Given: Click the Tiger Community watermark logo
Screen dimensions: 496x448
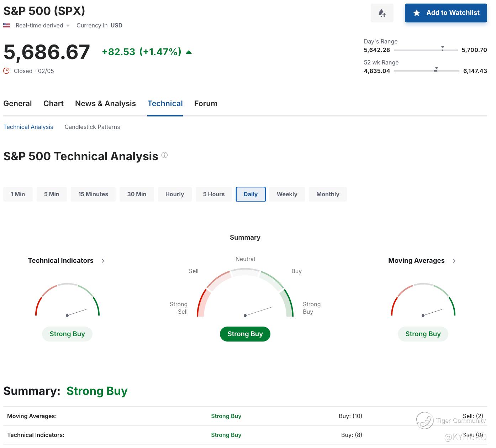Looking at the screenshot, I should click(x=425, y=420).
